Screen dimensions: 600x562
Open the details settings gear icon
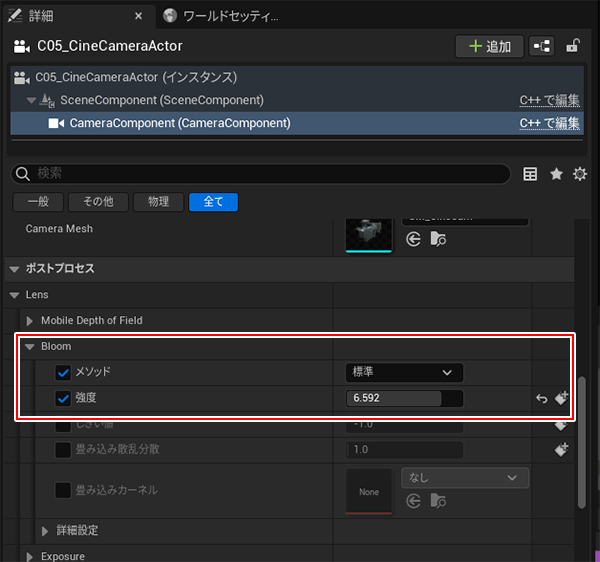click(579, 174)
